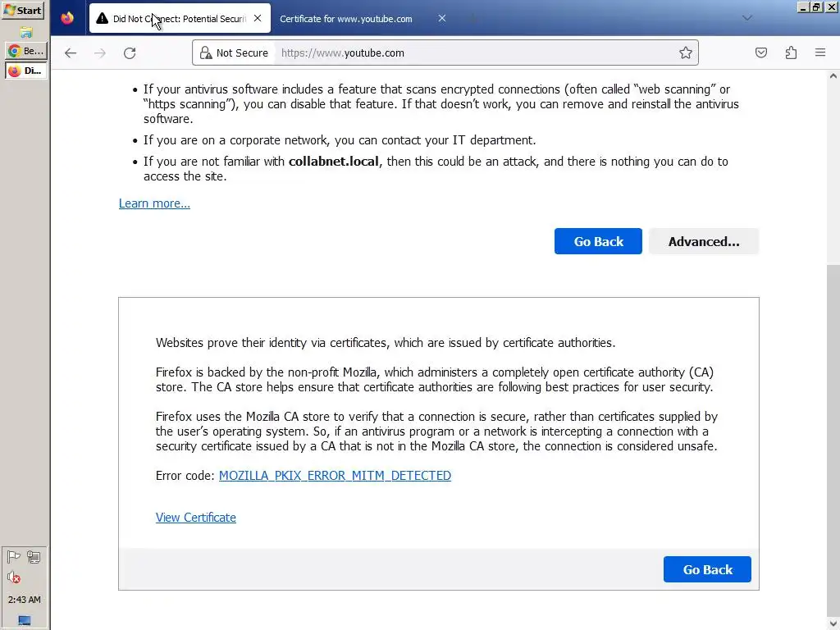Click the network tray icon
Image resolution: width=840 pixels, height=630 pixels.
click(x=34, y=557)
